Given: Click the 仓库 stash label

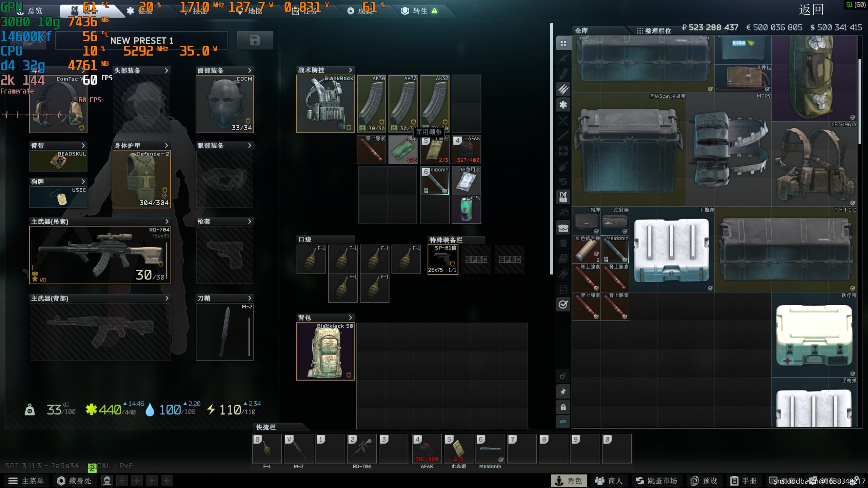Looking at the screenshot, I should point(581,30).
